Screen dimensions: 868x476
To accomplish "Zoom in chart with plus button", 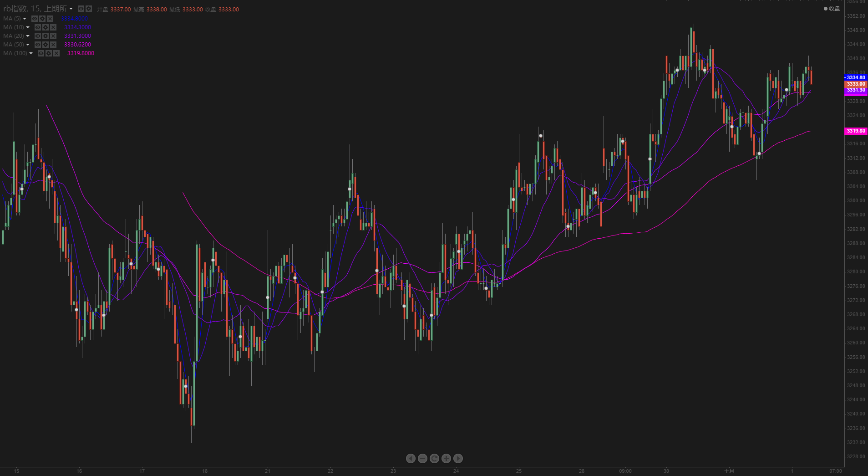I will [x=446, y=458].
